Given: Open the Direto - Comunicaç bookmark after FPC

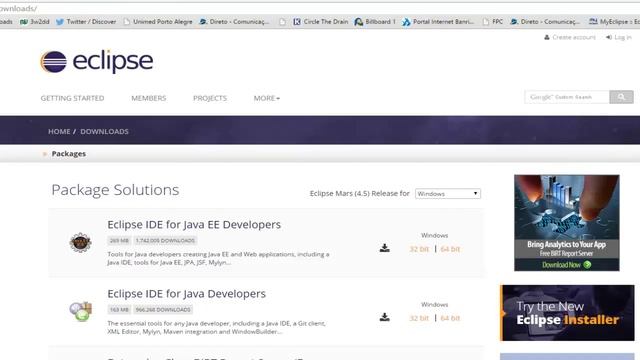Looking at the screenshot, I should 545,22.
